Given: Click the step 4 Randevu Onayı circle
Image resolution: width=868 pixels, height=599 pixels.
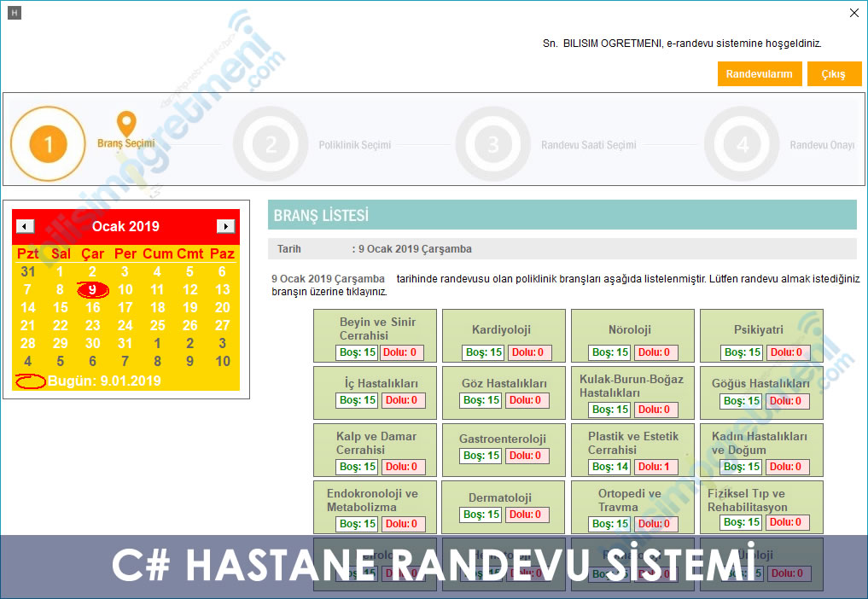Looking at the screenshot, I should tap(742, 144).
